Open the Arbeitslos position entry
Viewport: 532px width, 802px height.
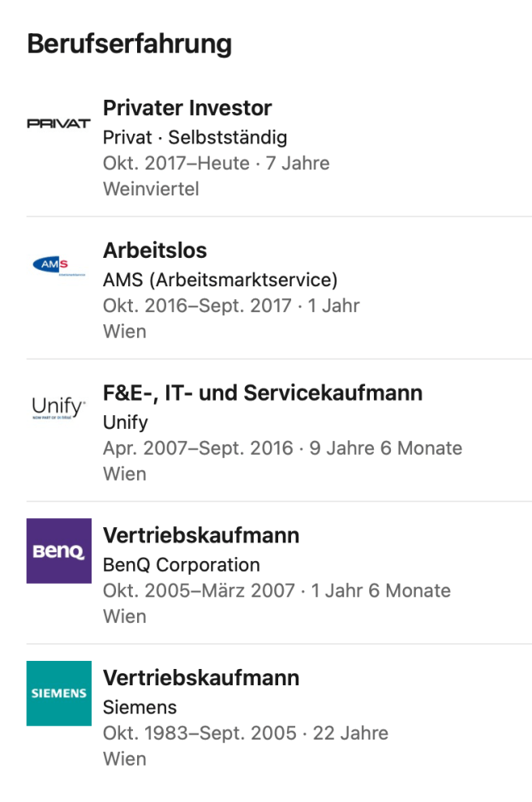[155, 250]
